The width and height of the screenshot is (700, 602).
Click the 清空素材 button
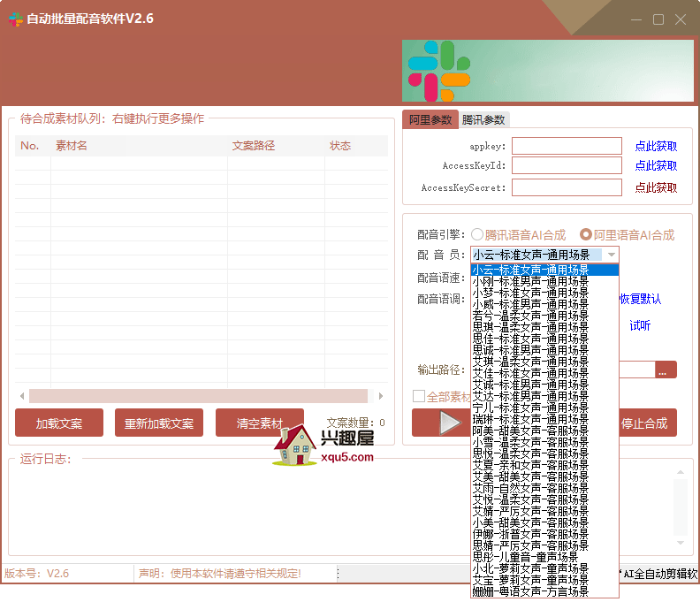(259, 423)
